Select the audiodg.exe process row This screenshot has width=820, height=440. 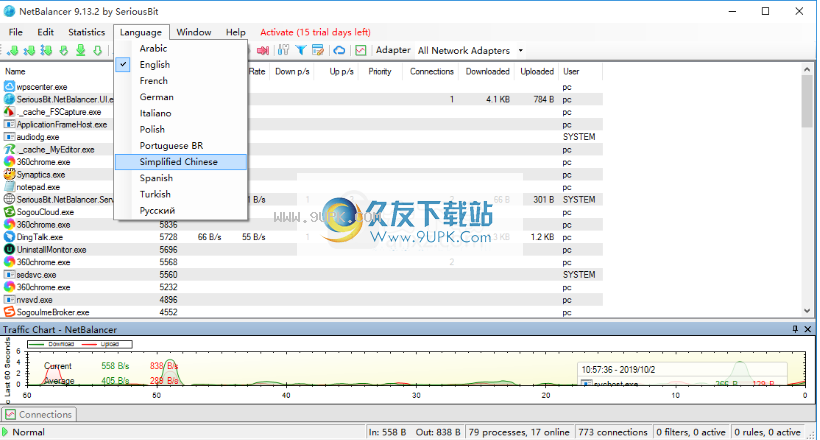pos(303,137)
